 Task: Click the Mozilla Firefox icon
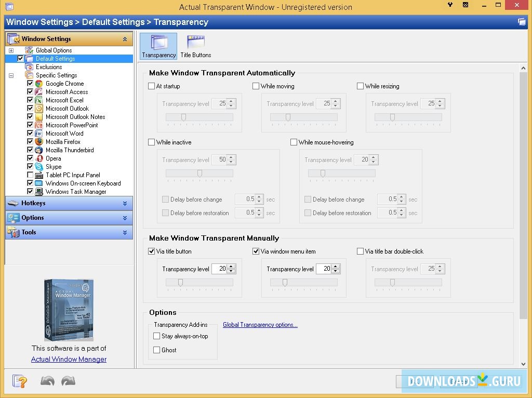click(39, 142)
